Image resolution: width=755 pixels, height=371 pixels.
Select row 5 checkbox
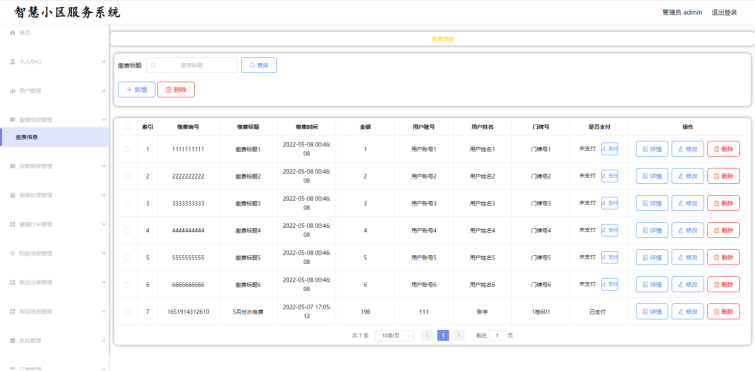pos(128,257)
